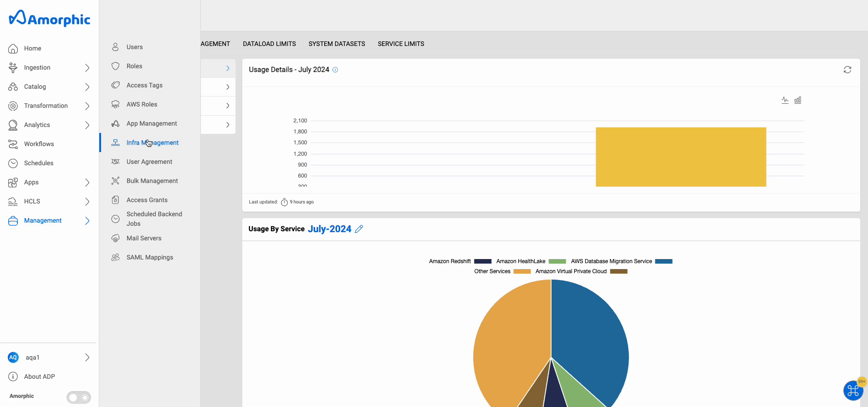The width and height of the screenshot is (868, 407).
Task: Toggle Other Services legend swatch
Action: point(522,271)
